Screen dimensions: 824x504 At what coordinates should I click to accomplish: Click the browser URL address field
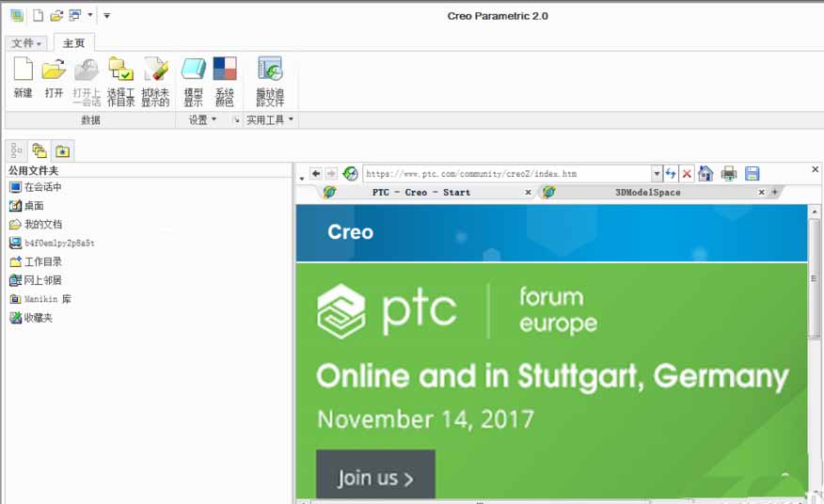(507, 173)
